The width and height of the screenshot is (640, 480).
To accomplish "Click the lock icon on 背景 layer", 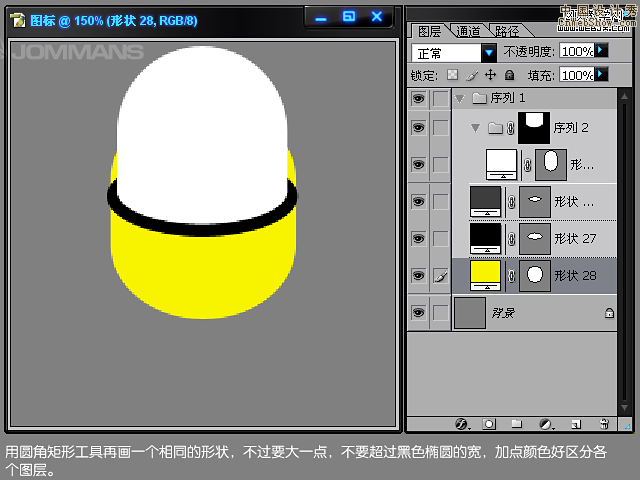I will click(609, 313).
